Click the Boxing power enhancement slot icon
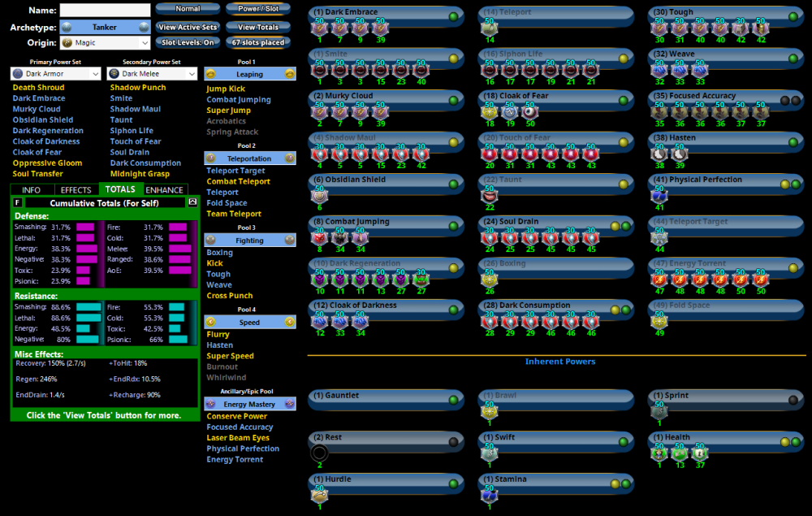The width and height of the screenshot is (812, 516). coord(489,280)
